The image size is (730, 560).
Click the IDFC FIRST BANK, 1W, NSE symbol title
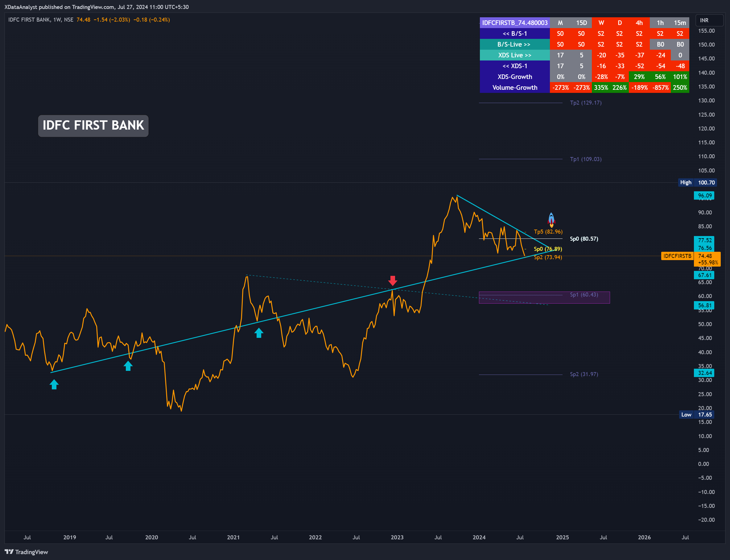[41, 20]
